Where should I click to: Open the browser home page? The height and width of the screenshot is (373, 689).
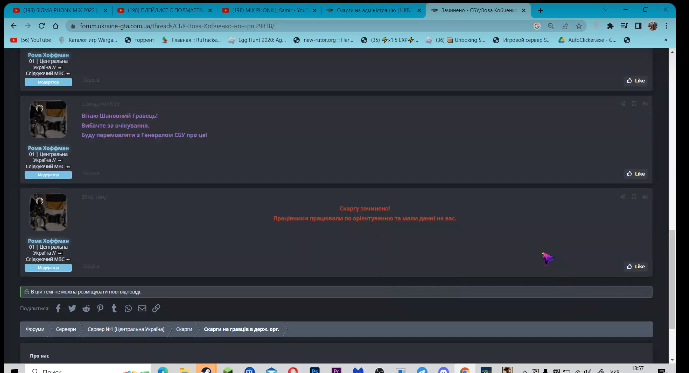(x=55, y=26)
